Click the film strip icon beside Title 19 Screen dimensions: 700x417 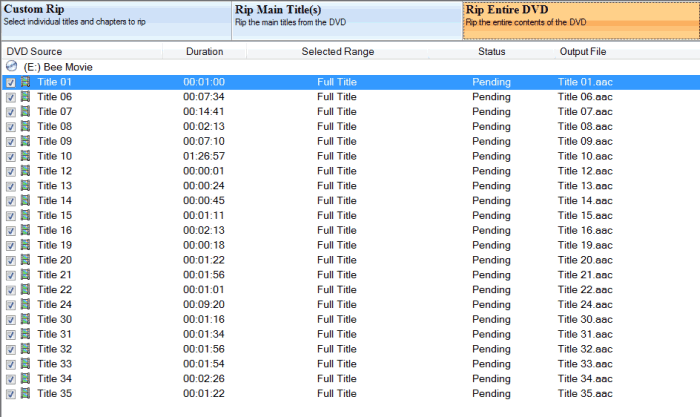(x=25, y=245)
